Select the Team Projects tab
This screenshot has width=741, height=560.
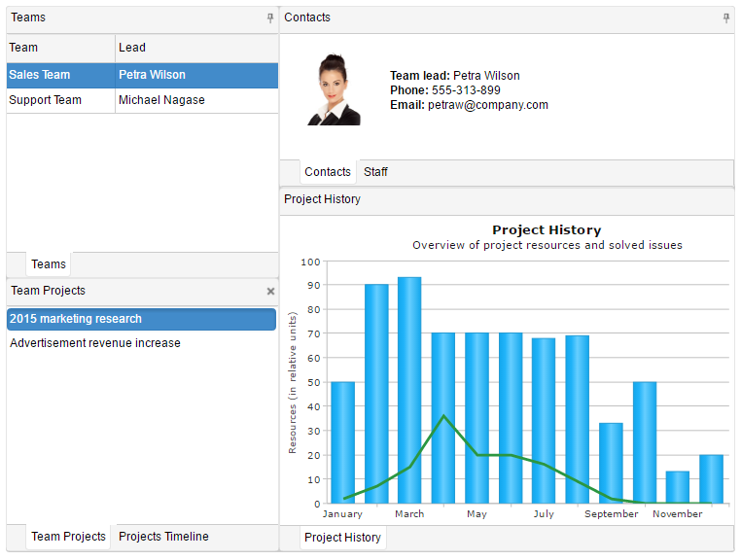68,537
